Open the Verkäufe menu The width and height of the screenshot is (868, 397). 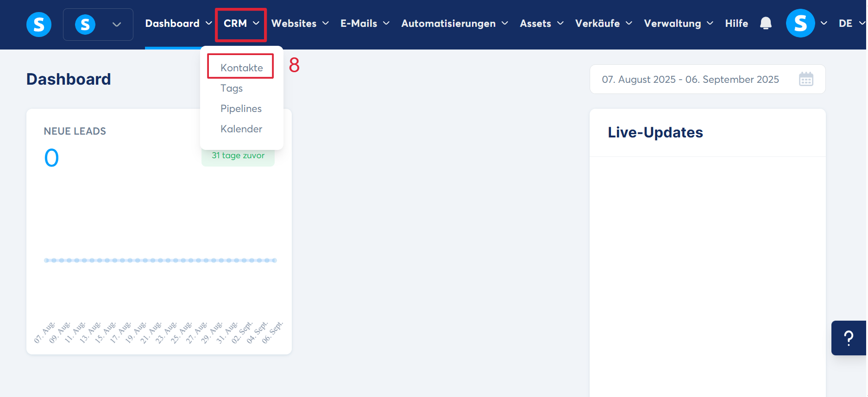tap(603, 23)
